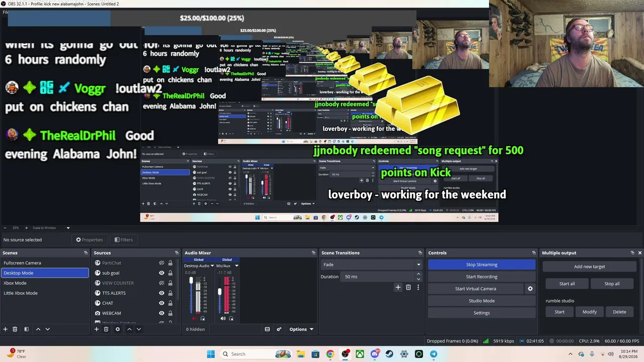The image size is (644, 362).
Task: Show the PartiChat source
Action: (x=162, y=263)
